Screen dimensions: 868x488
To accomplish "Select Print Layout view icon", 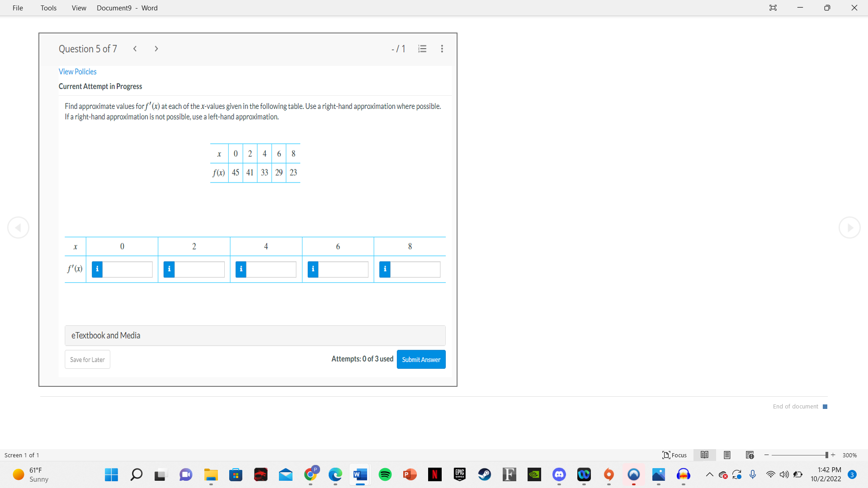I will tap(726, 455).
